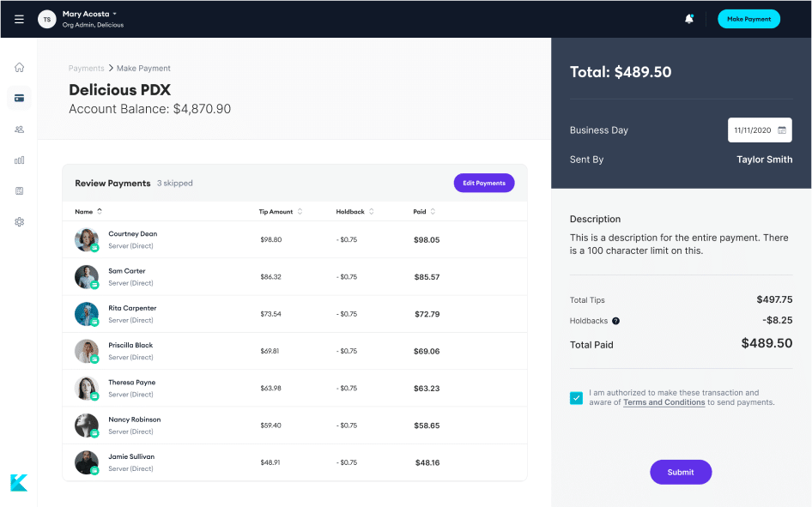
Task: Click the Kickfin logo at bottom left
Action: pyautogui.click(x=19, y=482)
